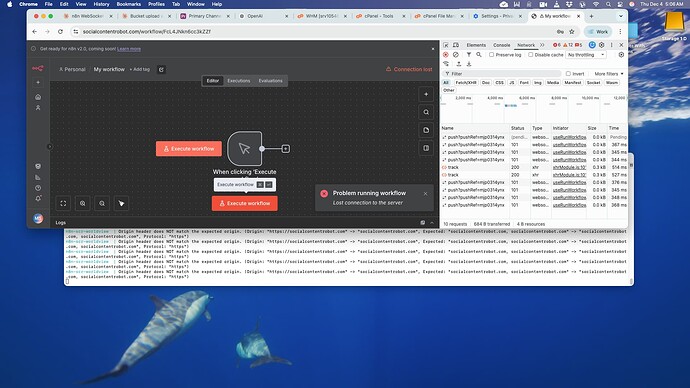Open the canvas search nodes icon
Viewport: 690px width, 388px height.
[x=426, y=112]
